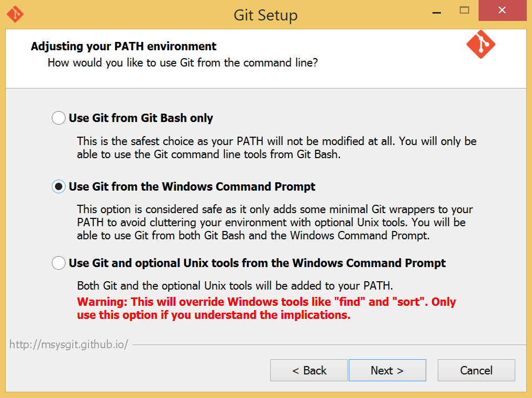Screen dimensions: 532x398
Task: Close the Git Setup window
Action: point(502,10)
